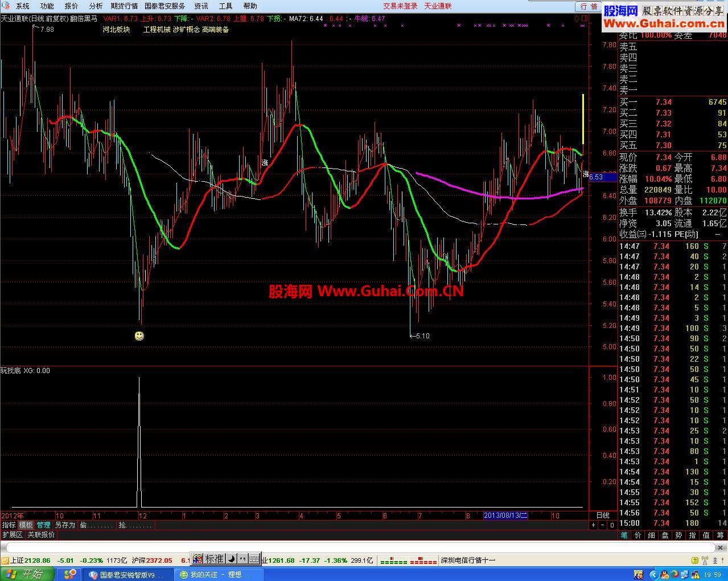Switch to 我的关注 - 理想 taskbar window
This screenshot has width=728, height=581.
click(220, 575)
